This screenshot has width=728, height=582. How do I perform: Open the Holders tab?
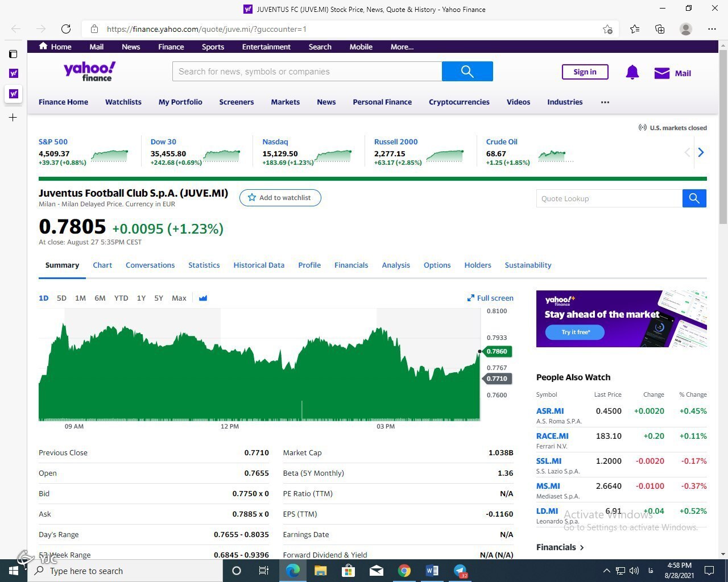478,265
